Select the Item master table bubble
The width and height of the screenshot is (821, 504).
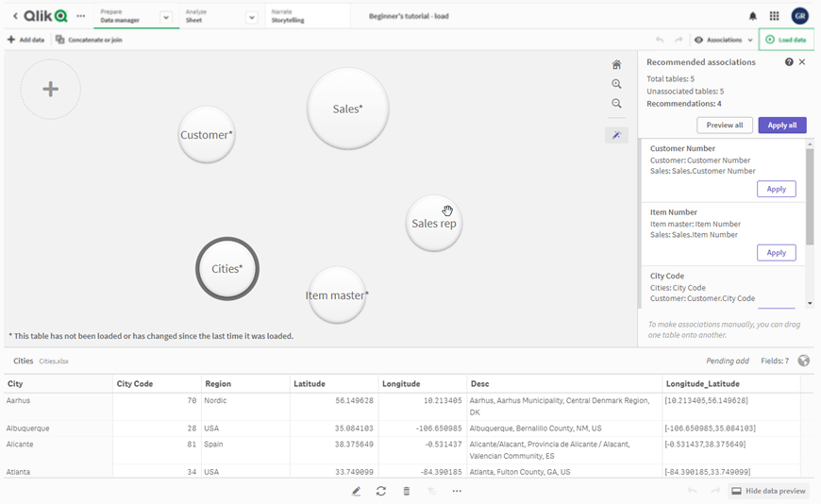(x=337, y=295)
